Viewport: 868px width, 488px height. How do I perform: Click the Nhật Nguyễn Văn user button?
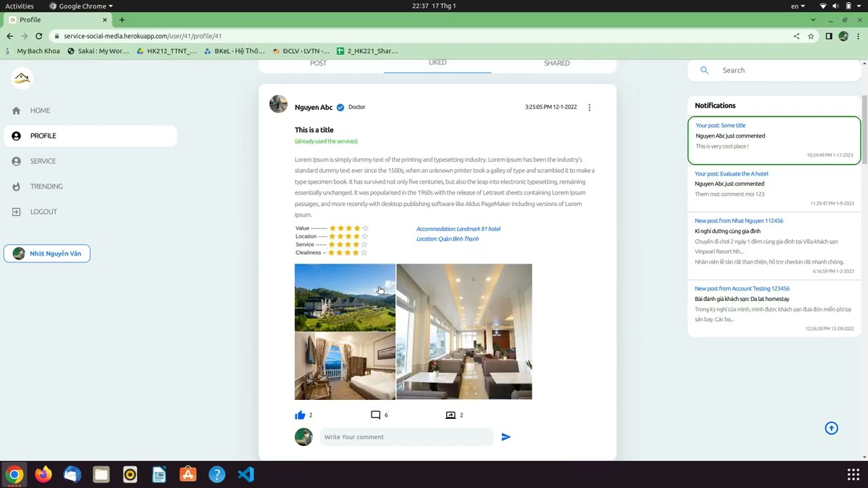coord(47,253)
